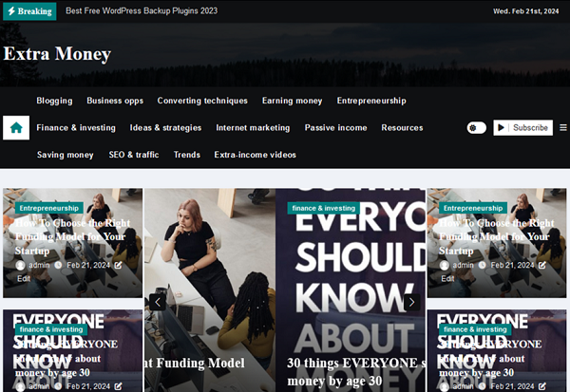Image resolution: width=570 pixels, height=392 pixels.
Task: Open right card Funding Model article title
Action: coord(496,237)
